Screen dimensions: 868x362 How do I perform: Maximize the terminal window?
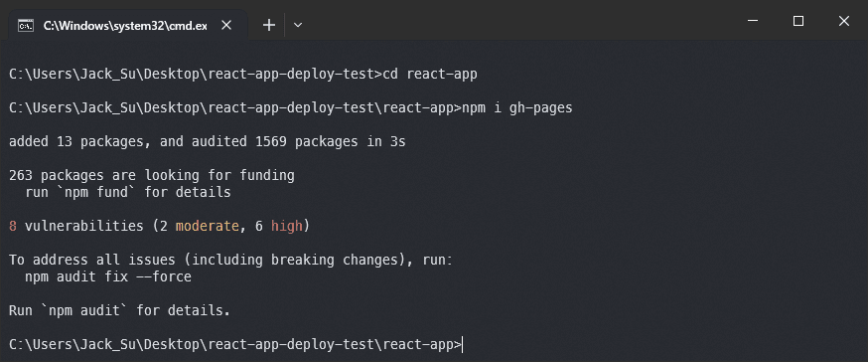click(798, 21)
